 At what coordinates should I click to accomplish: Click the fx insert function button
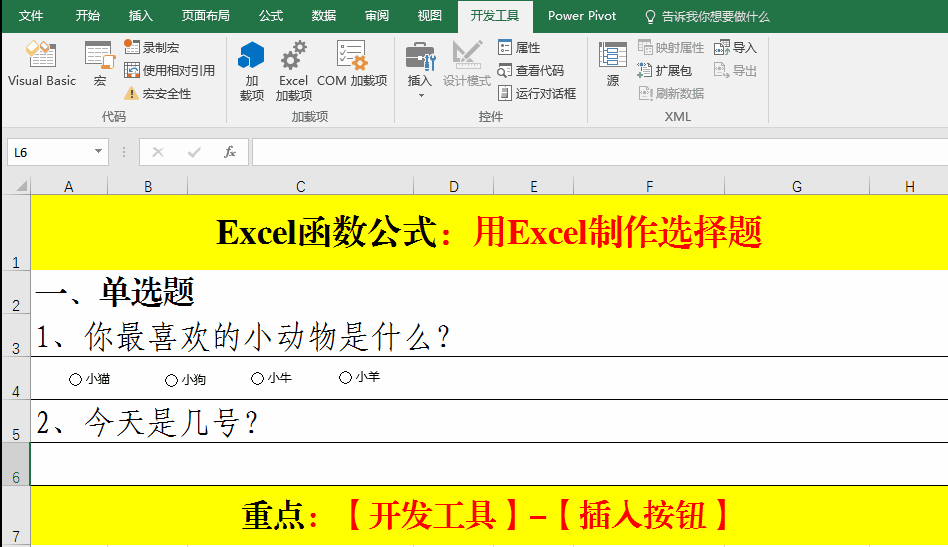coord(230,152)
